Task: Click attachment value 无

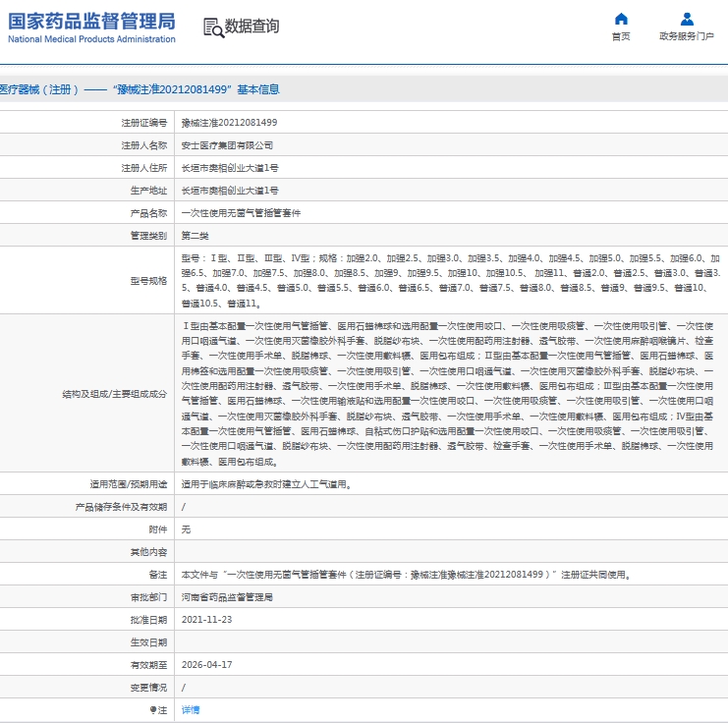Action: point(186,529)
